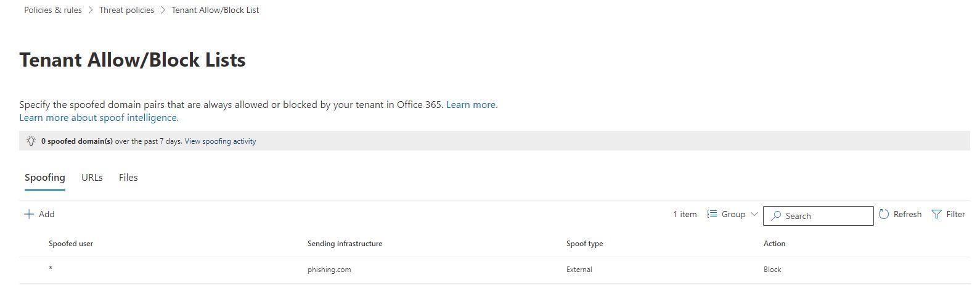Select the phishing.com table row

329,270
